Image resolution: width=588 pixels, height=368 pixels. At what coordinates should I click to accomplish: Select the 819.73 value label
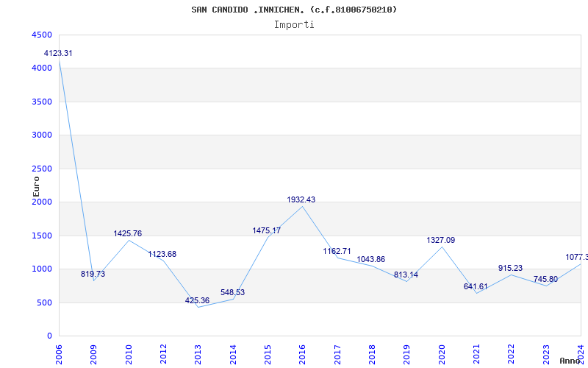pos(93,274)
